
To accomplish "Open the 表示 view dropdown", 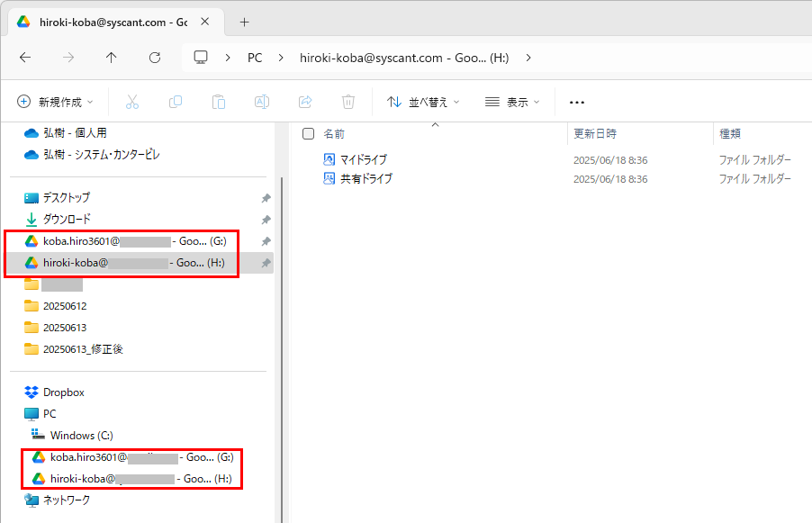I will pos(512,102).
